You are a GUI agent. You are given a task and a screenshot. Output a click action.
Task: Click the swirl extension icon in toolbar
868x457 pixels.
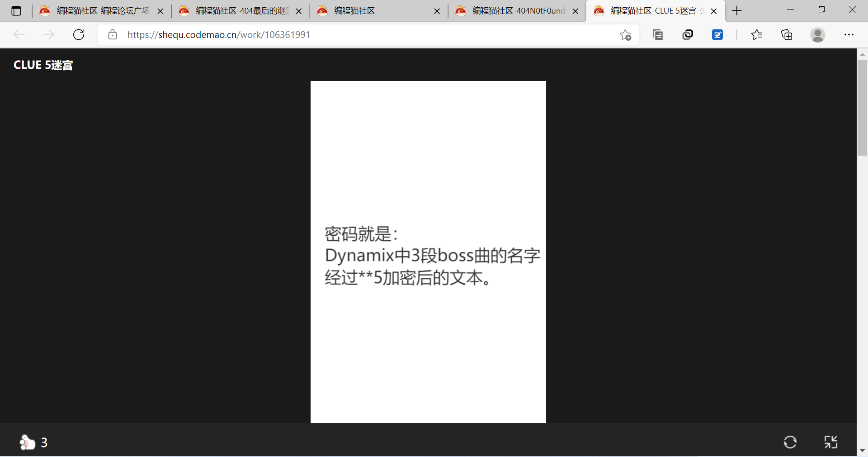point(688,35)
